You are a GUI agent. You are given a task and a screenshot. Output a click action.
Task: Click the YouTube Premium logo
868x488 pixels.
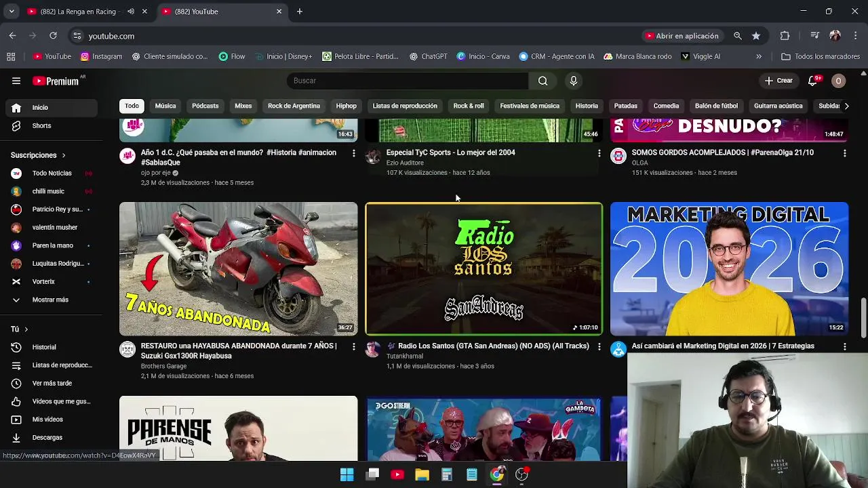(x=56, y=81)
